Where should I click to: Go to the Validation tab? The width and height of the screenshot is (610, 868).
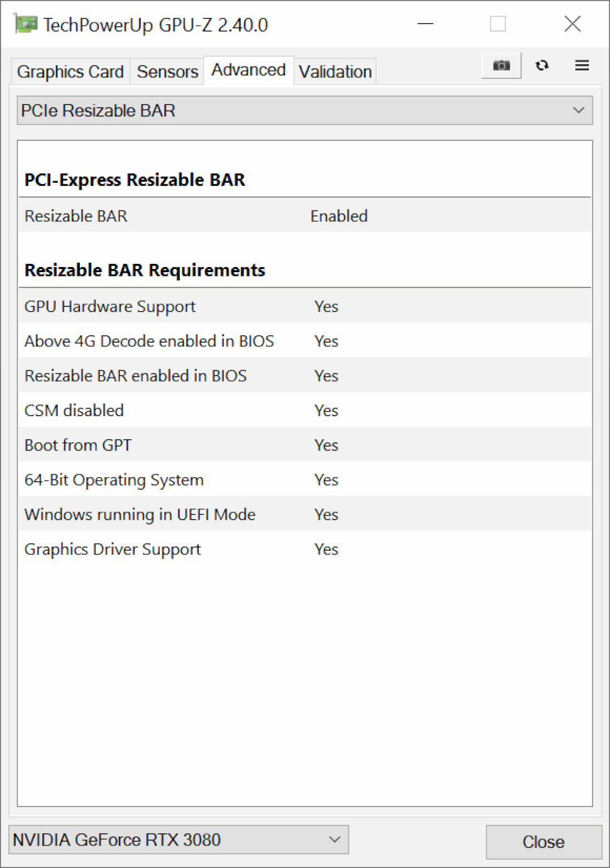coord(335,72)
